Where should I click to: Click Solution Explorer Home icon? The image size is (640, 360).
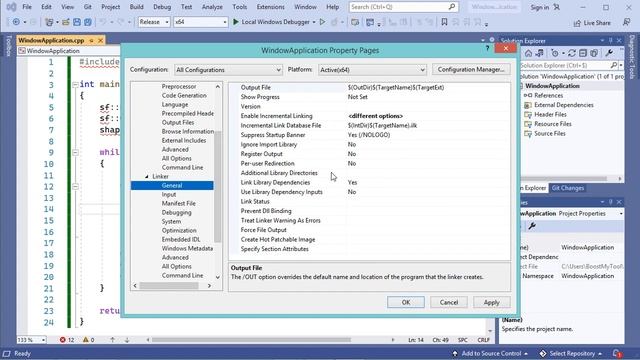click(x=528, y=53)
